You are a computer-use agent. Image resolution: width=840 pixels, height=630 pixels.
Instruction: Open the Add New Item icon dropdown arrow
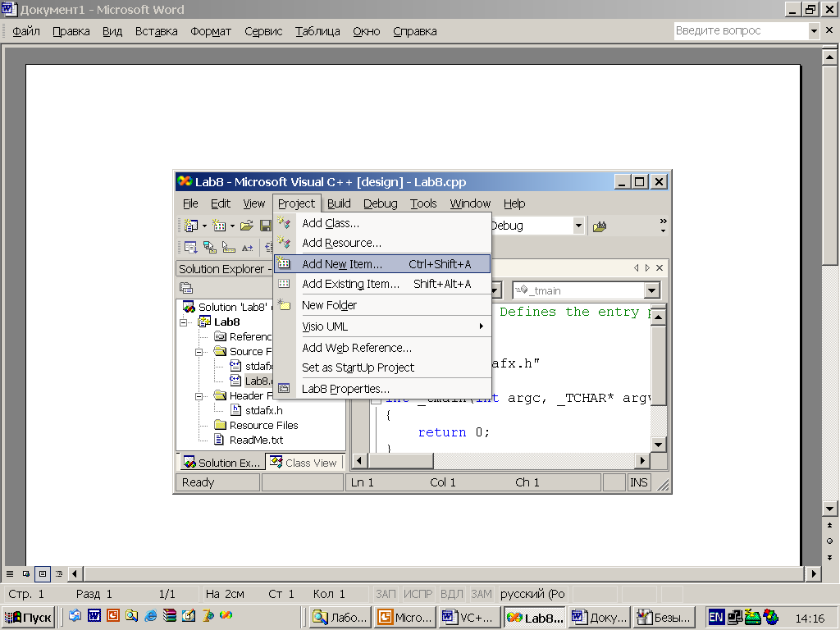coord(232,226)
